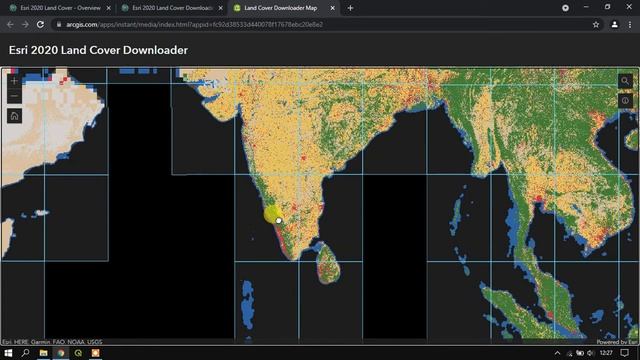Return map to home extent

click(x=14, y=116)
